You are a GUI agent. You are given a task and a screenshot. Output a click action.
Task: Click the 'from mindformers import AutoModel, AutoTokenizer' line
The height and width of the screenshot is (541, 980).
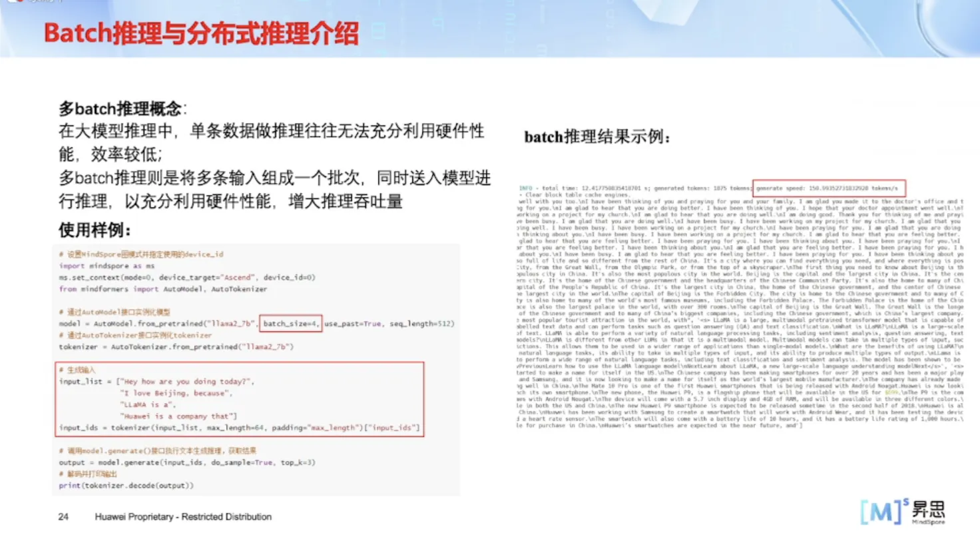click(163, 289)
